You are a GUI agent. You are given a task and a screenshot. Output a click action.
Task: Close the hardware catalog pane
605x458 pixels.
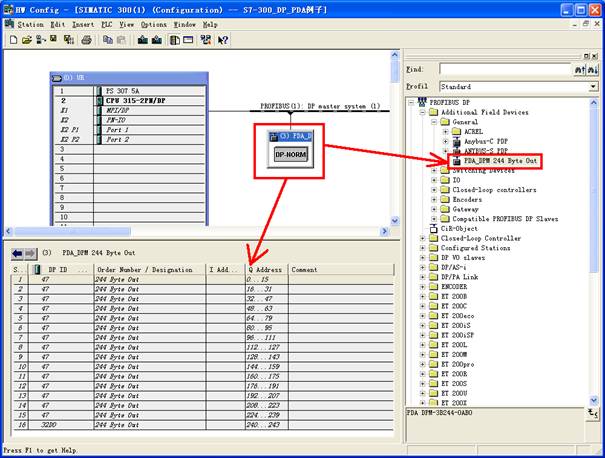[x=595, y=56]
